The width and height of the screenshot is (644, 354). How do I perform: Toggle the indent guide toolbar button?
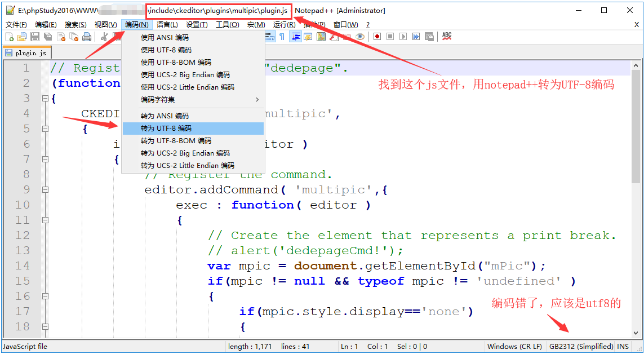coord(295,37)
